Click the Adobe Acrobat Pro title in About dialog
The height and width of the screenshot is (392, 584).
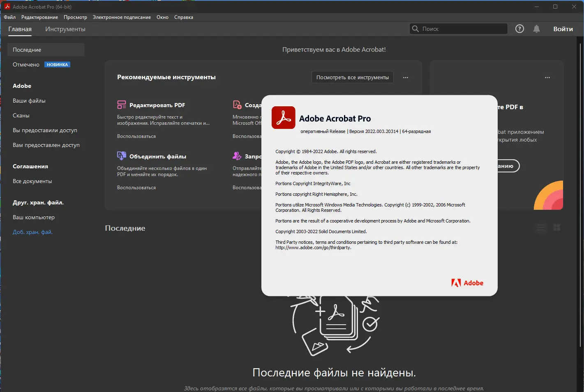pyautogui.click(x=335, y=119)
